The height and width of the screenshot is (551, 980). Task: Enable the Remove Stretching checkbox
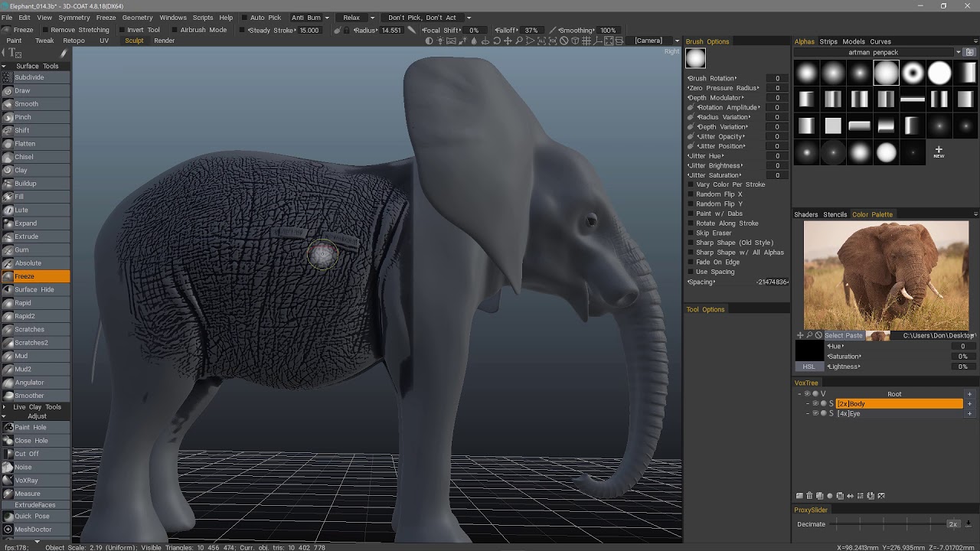[44, 30]
